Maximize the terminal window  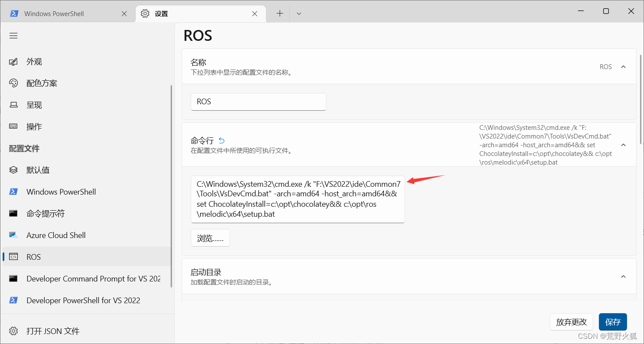[x=606, y=11]
